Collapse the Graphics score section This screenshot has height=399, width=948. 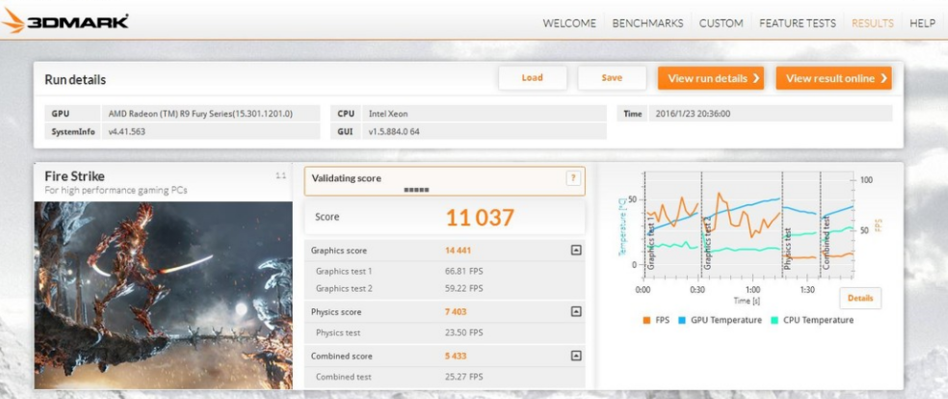click(x=576, y=250)
